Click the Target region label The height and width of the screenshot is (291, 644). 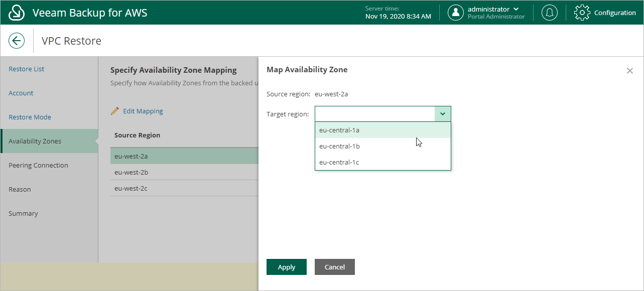[288, 114]
